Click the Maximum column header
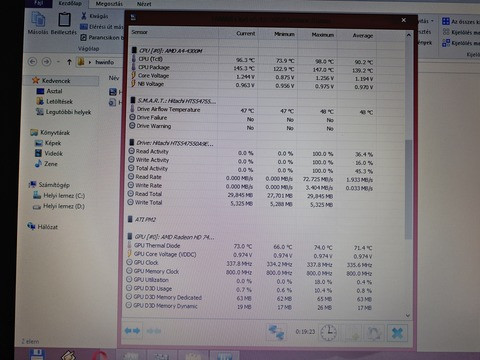The width and height of the screenshot is (480, 360). 318,35
